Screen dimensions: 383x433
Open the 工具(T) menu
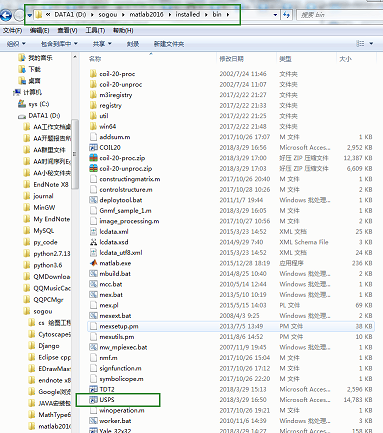point(95,30)
